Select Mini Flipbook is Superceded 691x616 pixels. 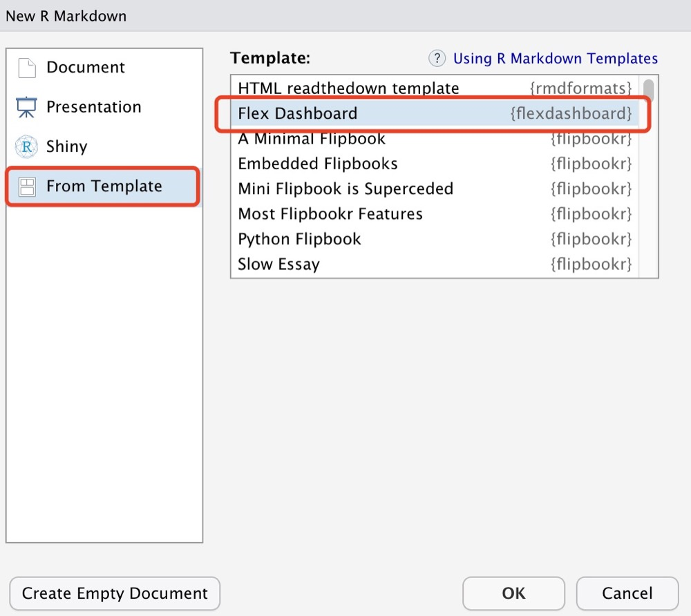click(345, 189)
